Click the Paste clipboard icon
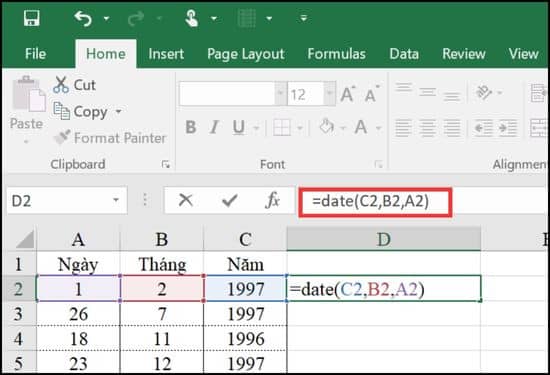This screenshot has width=550, height=375. pyautogui.click(x=29, y=94)
